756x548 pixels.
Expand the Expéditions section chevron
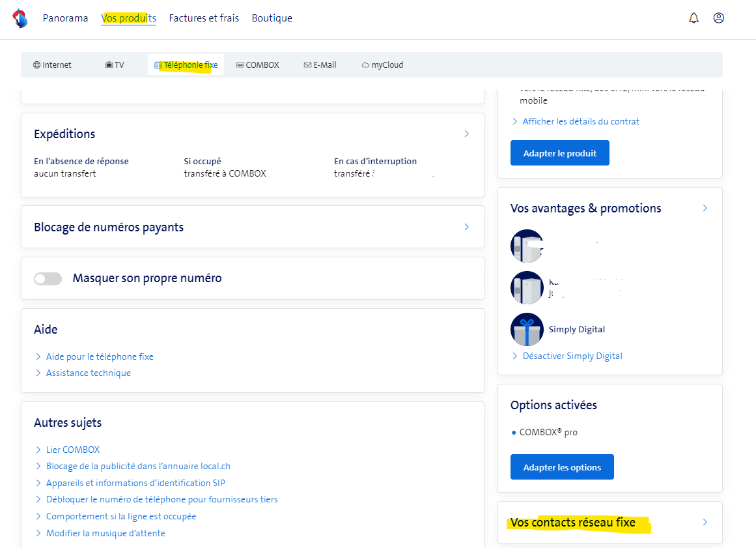(x=466, y=134)
